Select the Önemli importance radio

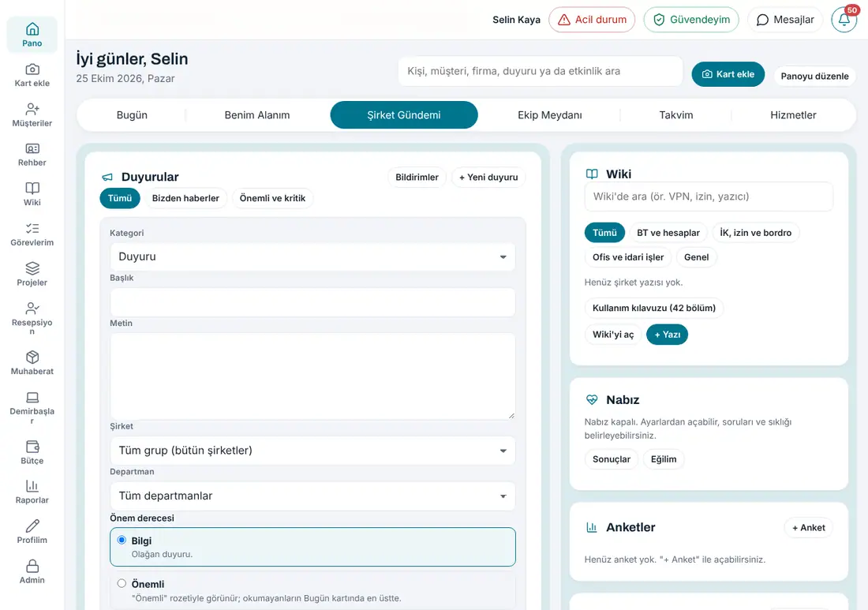[122, 583]
